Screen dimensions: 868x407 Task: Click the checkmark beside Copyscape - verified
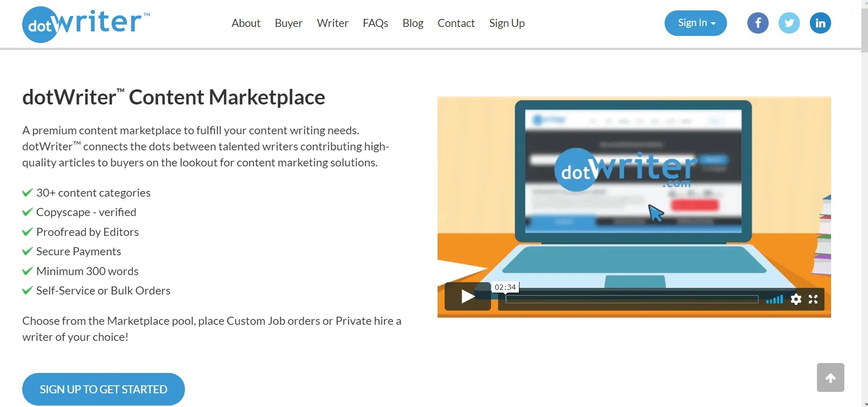tap(27, 212)
